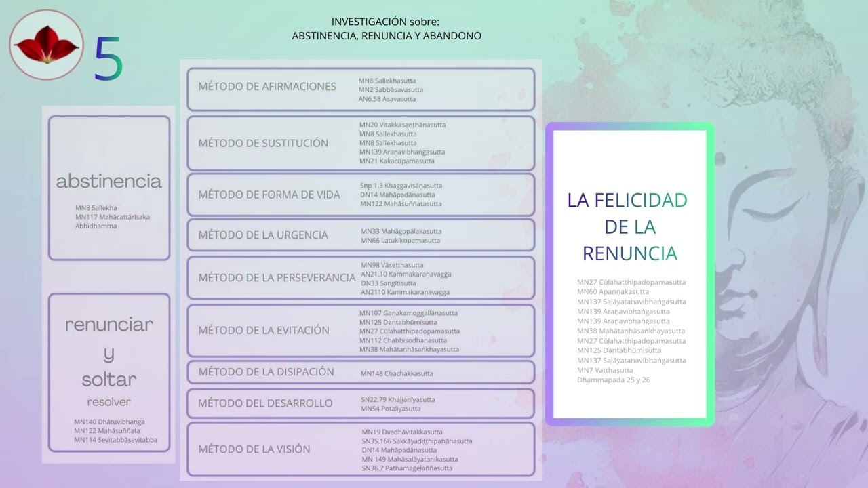Click 'Snp 1.3 Khaggavisāṇasutta'
868x488 pixels.
click(401, 186)
